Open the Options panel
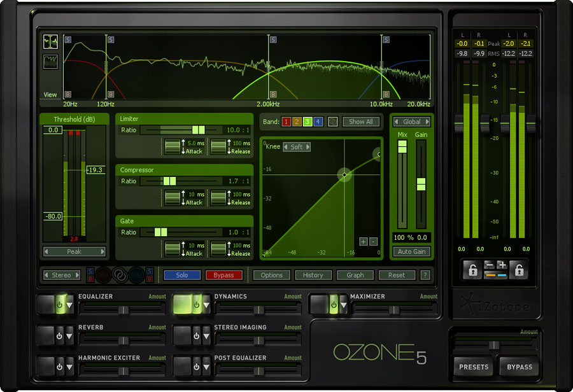The height and width of the screenshot is (392, 573). point(271,275)
